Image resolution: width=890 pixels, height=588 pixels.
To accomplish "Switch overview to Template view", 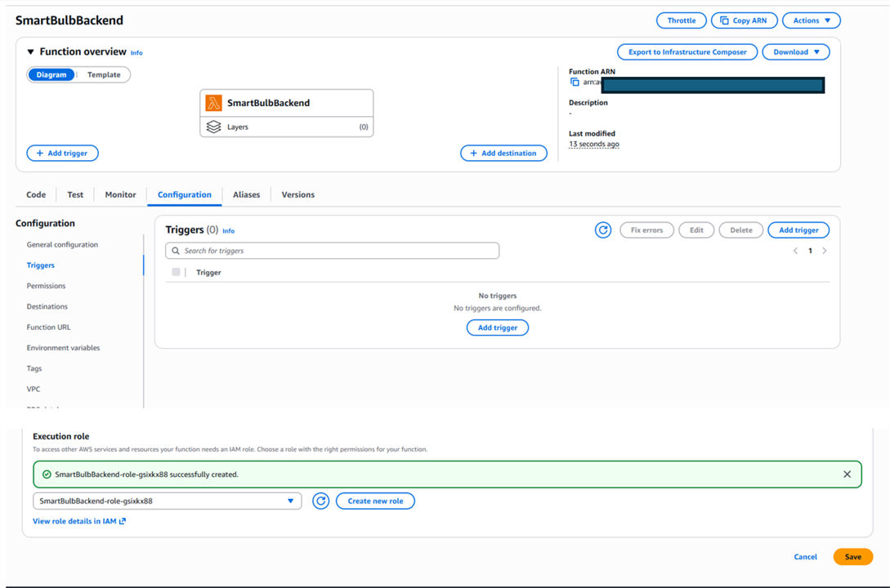I will coord(104,75).
